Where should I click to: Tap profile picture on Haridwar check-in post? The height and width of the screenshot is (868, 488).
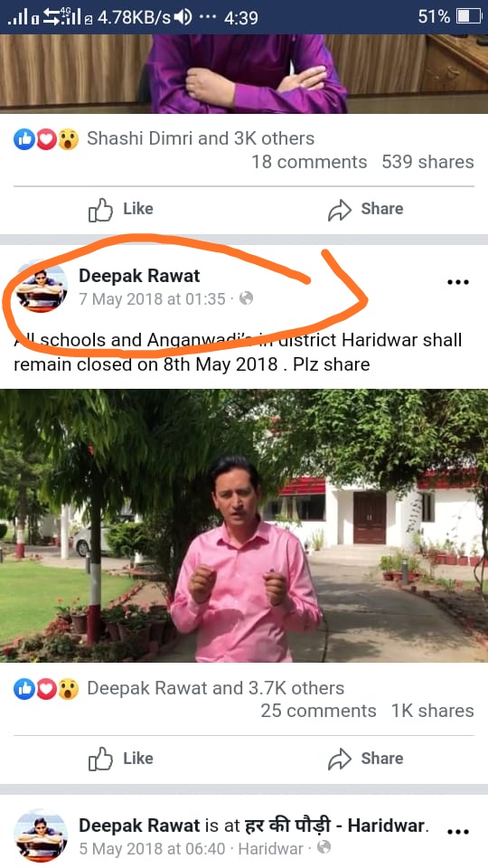(41, 835)
